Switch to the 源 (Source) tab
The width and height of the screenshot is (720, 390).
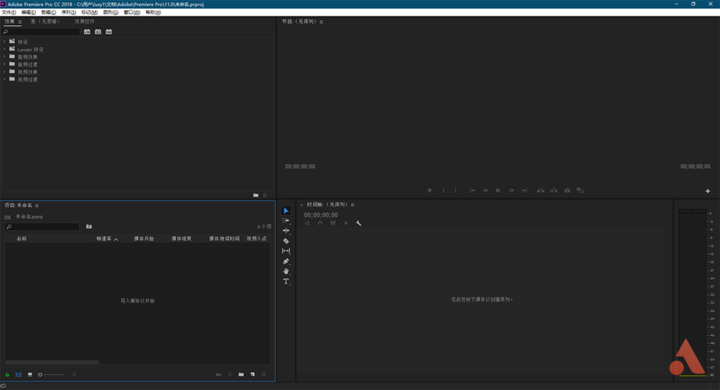click(x=45, y=22)
